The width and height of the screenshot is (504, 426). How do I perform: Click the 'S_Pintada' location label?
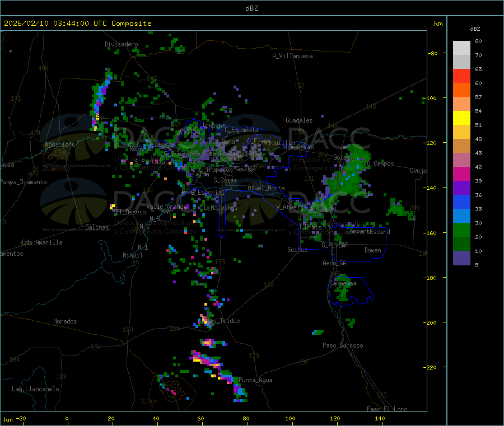coord(150,162)
